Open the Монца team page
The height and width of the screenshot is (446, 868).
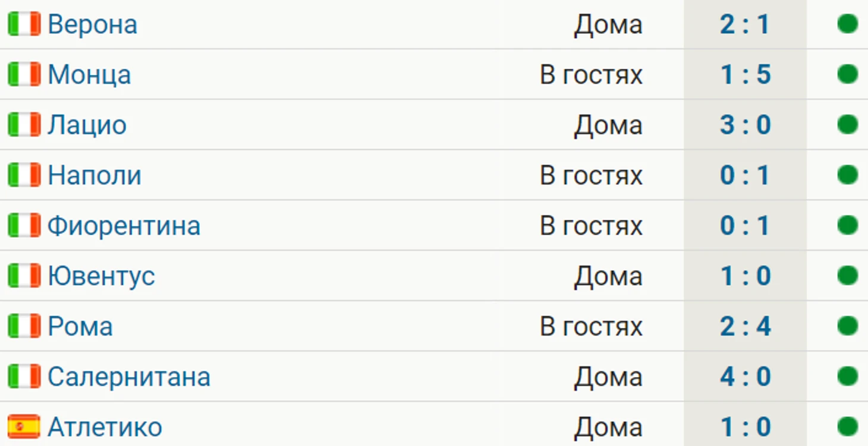pyautogui.click(x=89, y=75)
